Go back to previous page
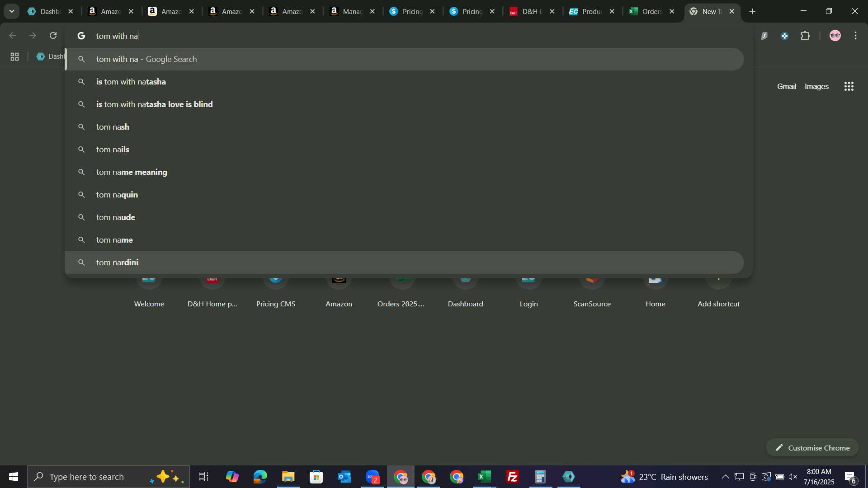 pyautogui.click(x=13, y=35)
